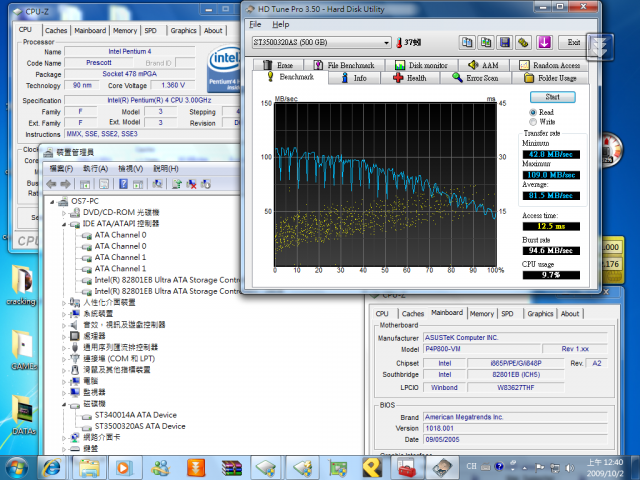This screenshot has width=640, height=480.
Task: Collapse the IDE ATA/ATAPI 控制器 node
Action: 64,224
